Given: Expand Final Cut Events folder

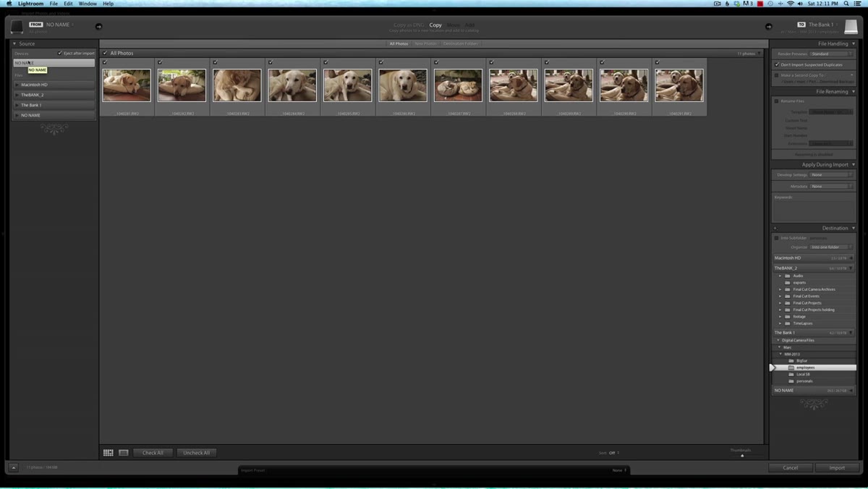Looking at the screenshot, I should coord(780,296).
